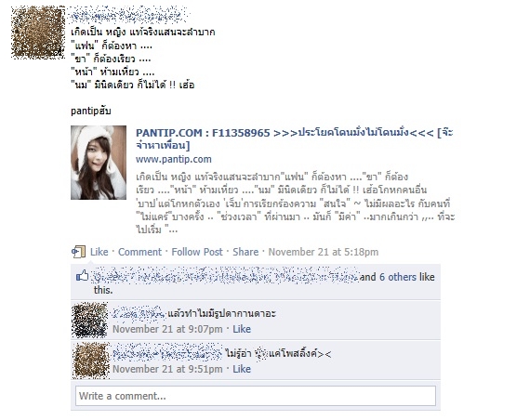This screenshot has height=420, width=516.
Task: Open the first commenter's blurred name
Action: [139, 313]
